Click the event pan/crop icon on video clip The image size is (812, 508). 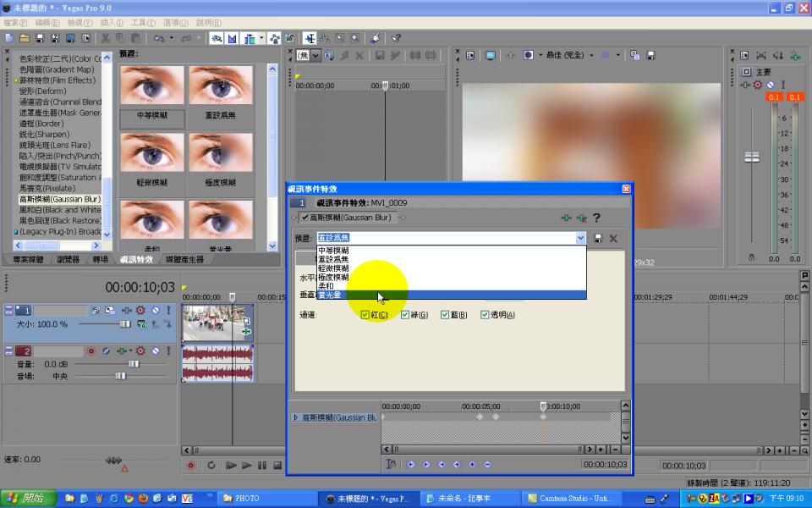click(x=246, y=322)
